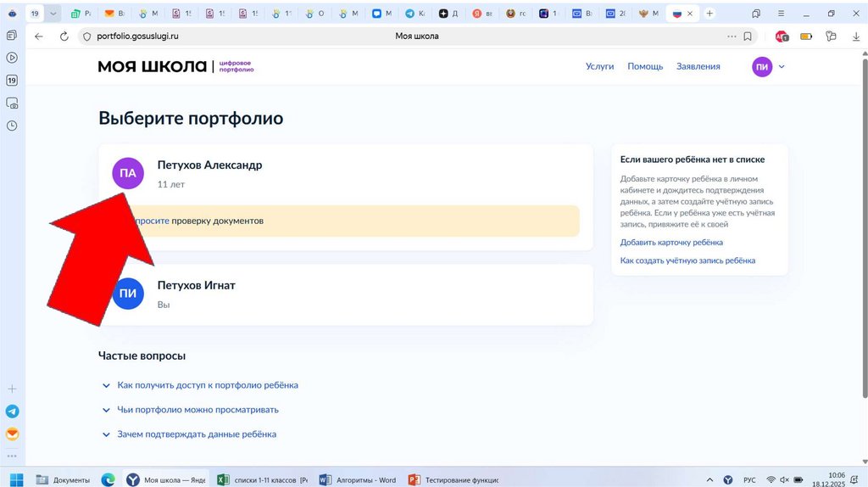868x487 pixels.
Task: Add a new browser tab
Action: click(x=709, y=14)
